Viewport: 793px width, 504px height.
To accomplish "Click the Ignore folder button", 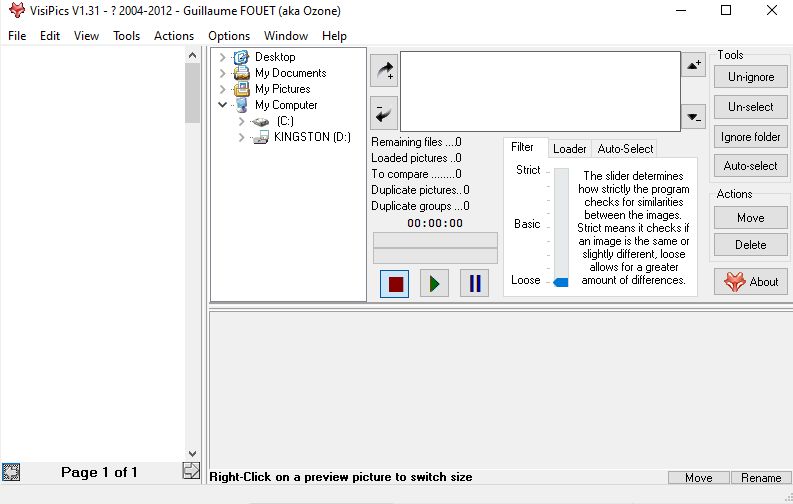I will (751, 136).
